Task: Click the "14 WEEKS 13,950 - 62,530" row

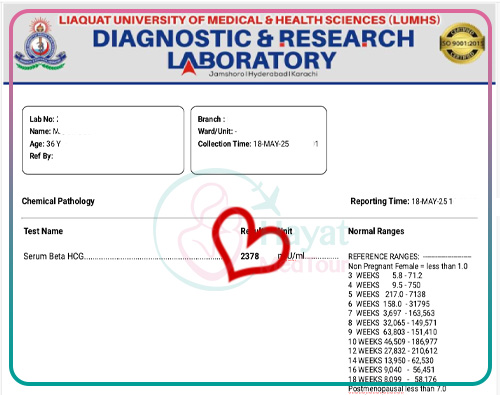Action: 391,360
